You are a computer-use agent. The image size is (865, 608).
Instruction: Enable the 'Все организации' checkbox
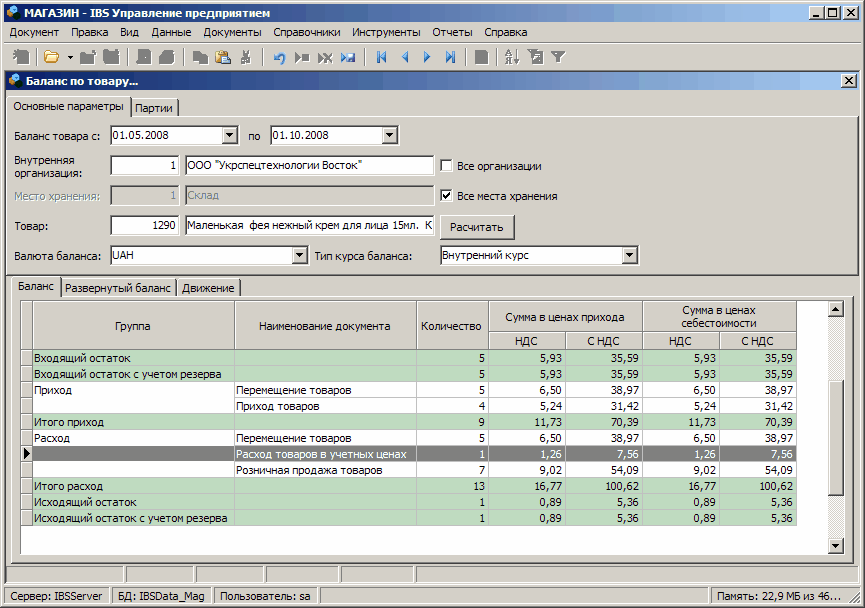(x=447, y=166)
